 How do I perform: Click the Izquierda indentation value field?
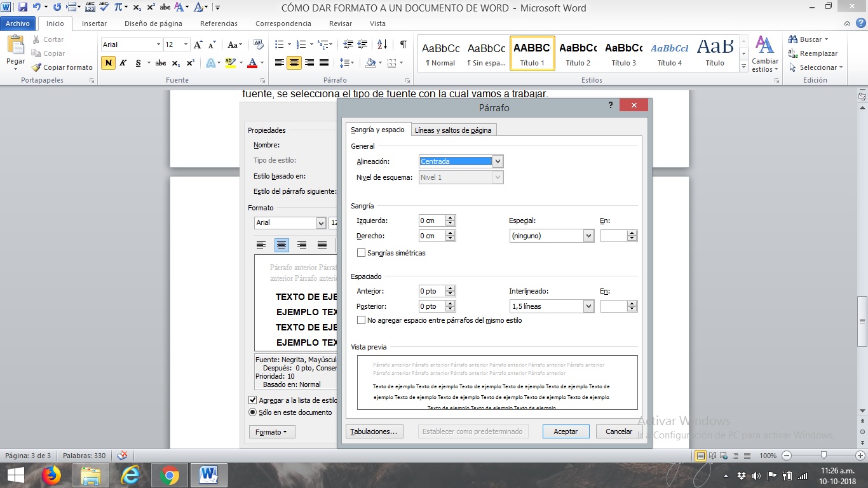[431, 220]
